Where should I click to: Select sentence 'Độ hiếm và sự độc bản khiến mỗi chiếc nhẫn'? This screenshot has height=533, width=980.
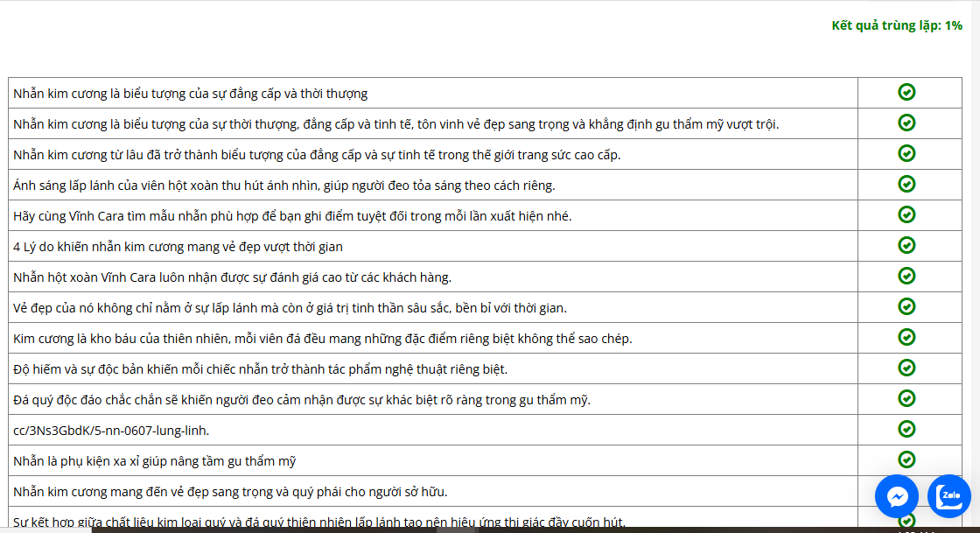[260, 369]
